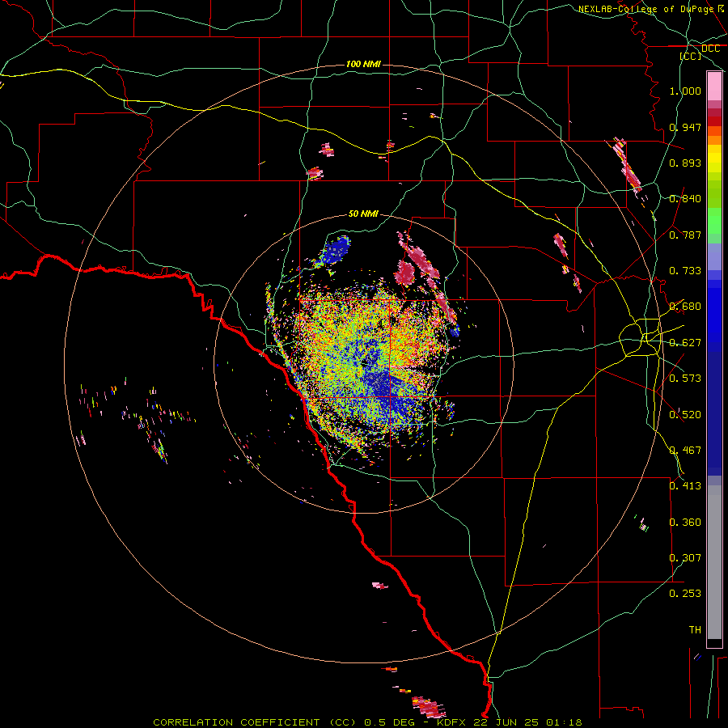Pick the dark red swatch above 0.947

click(714, 121)
